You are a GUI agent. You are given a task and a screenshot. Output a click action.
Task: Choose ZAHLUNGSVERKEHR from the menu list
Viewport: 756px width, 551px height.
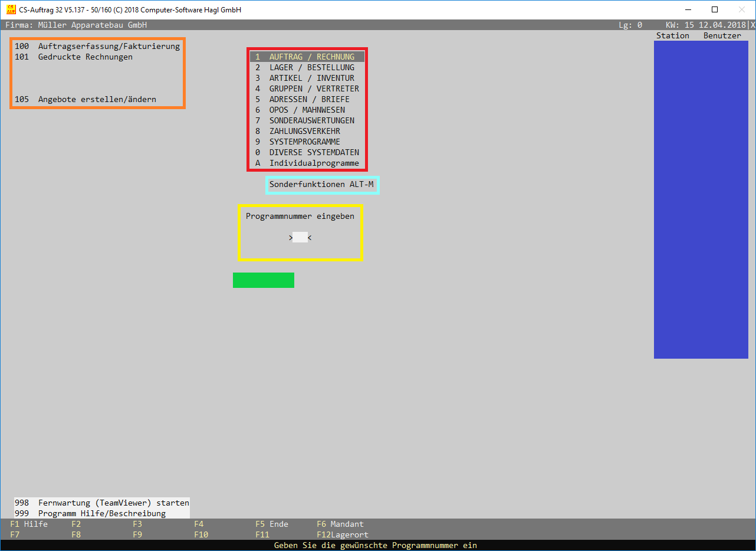click(x=307, y=131)
